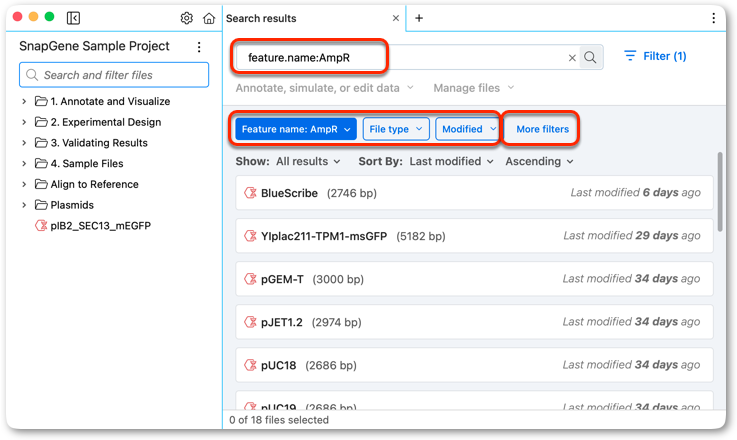Collapse the sidebar panel icon
737x440 pixels.
point(73,18)
